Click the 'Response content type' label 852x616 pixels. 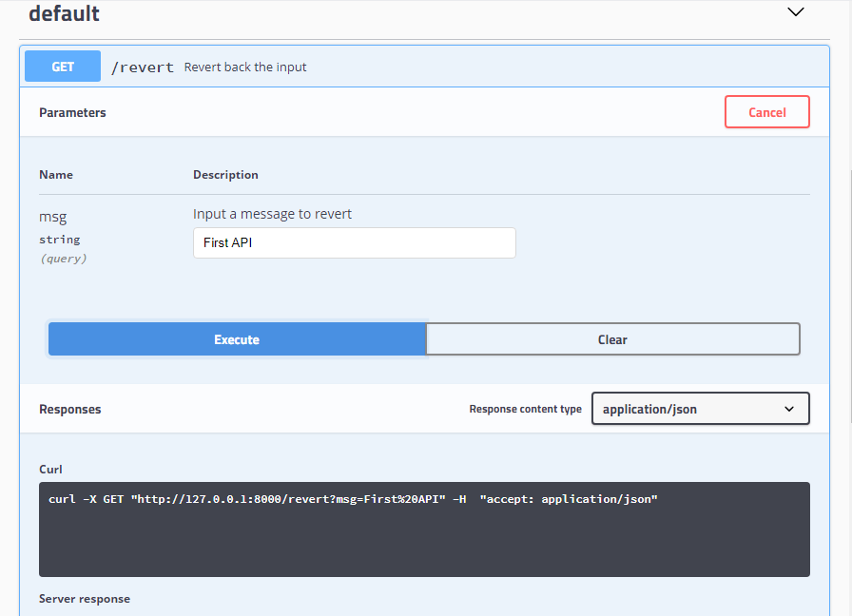(x=525, y=409)
